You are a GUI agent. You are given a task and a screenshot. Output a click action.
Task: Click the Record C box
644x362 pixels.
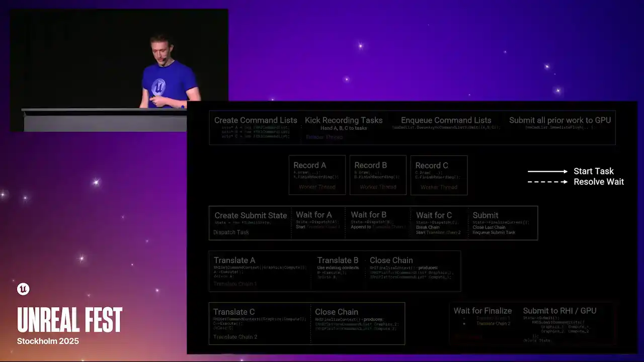click(x=439, y=175)
